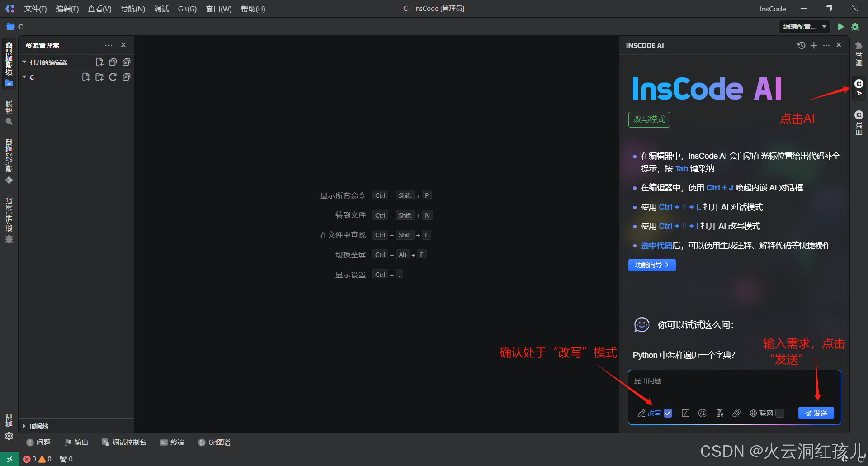This screenshot has height=466, width=868.
Task: Expand the 时间线 section
Action: pyautogui.click(x=24, y=426)
